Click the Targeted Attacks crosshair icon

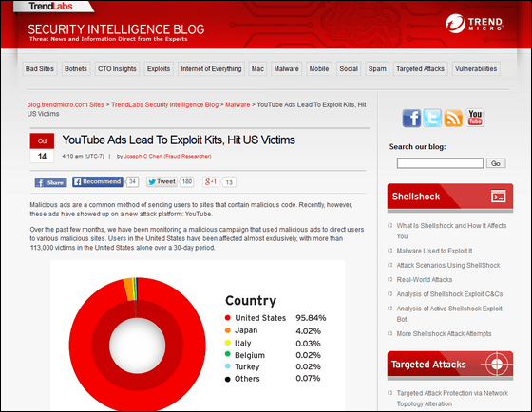pos(497,365)
